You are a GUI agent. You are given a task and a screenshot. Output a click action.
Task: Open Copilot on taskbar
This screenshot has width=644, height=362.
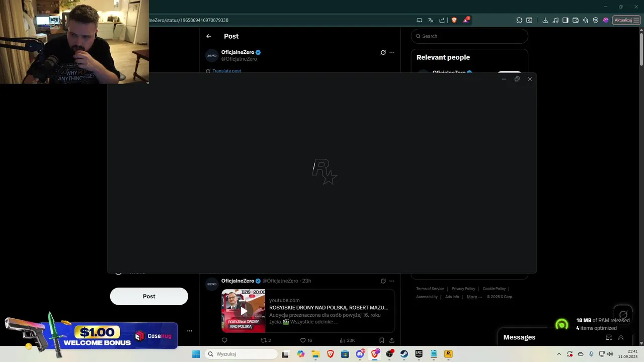[x=301, y=354]
